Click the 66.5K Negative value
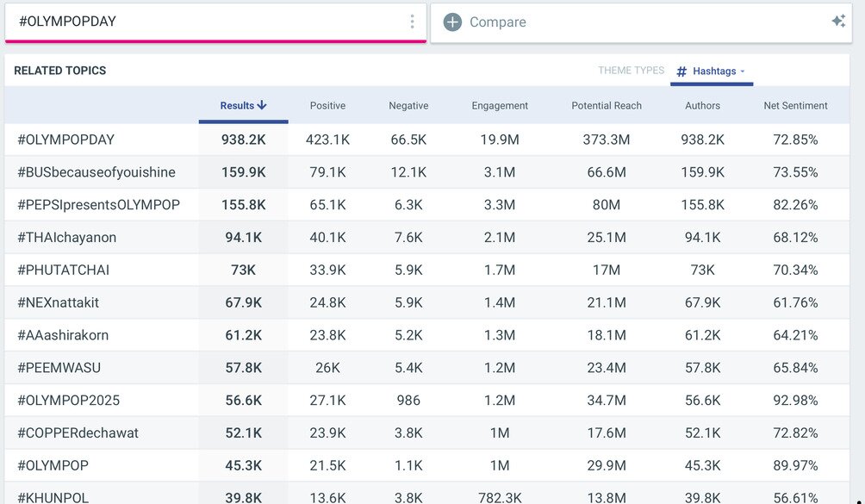This screenshot has width=865, height=504. pyautogui.click(x=408, y=140)
